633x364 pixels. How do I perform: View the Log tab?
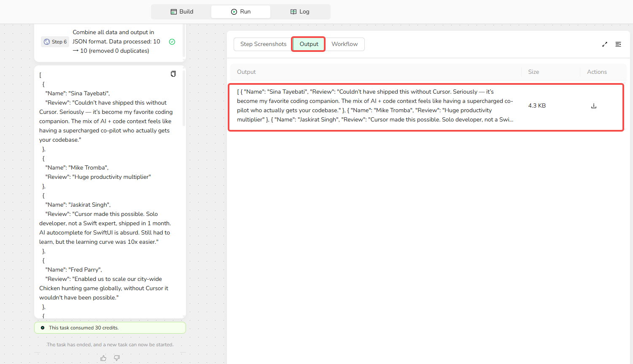click(300, 12)
